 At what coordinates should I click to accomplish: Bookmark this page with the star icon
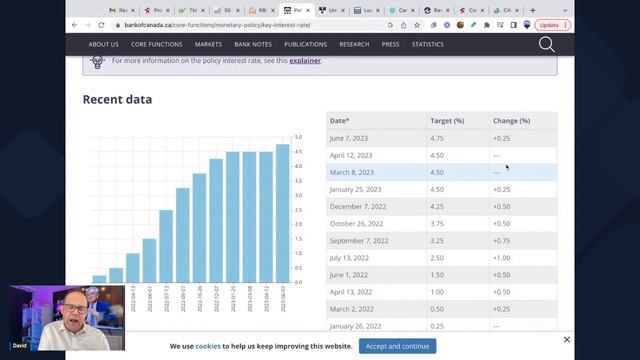coord(417,25)
